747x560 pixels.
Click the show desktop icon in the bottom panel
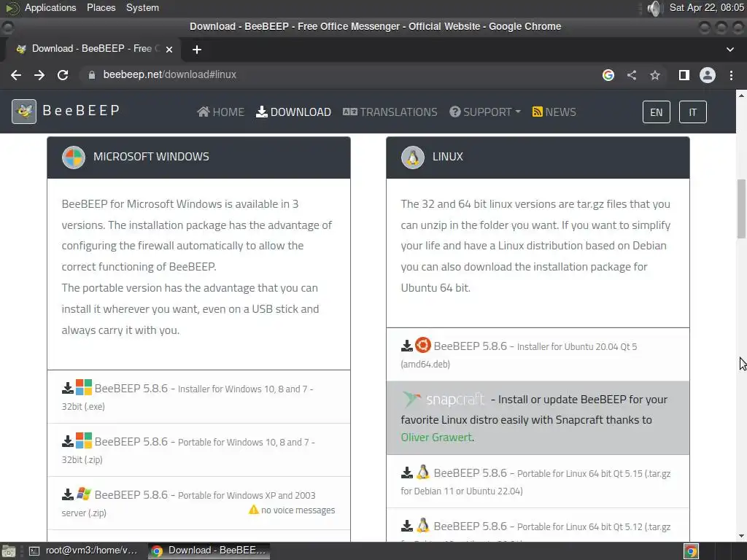pos(9,551)
